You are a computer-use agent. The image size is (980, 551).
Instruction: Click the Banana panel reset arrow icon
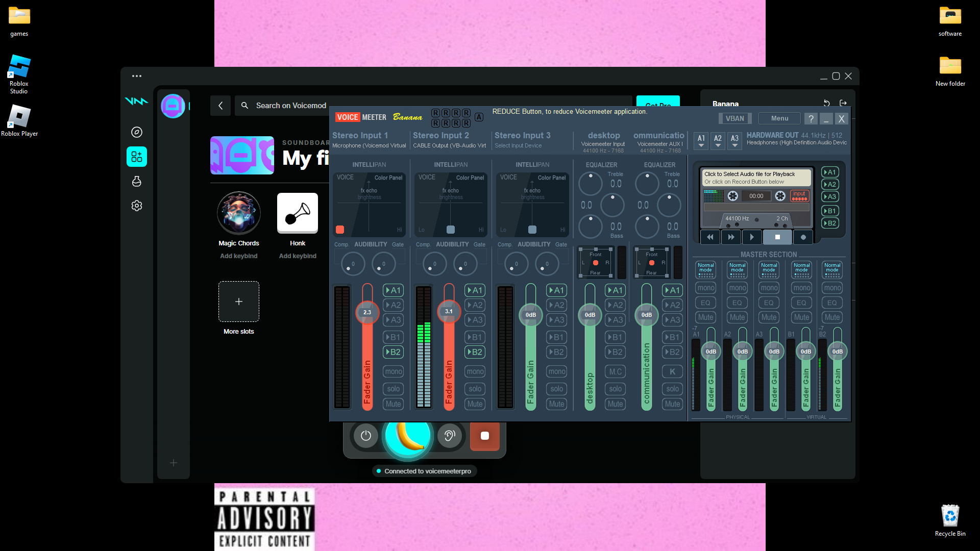click(827, 103)
